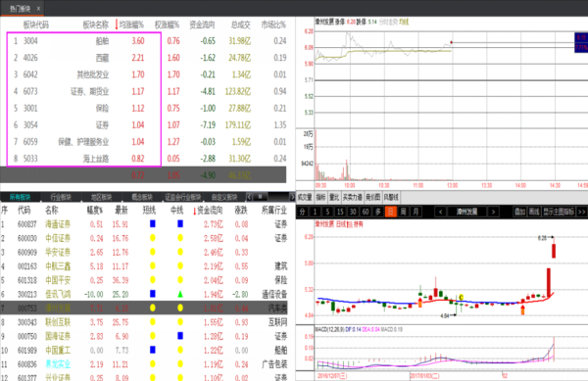Switch to 地区板块 tab

coord(102,197)
